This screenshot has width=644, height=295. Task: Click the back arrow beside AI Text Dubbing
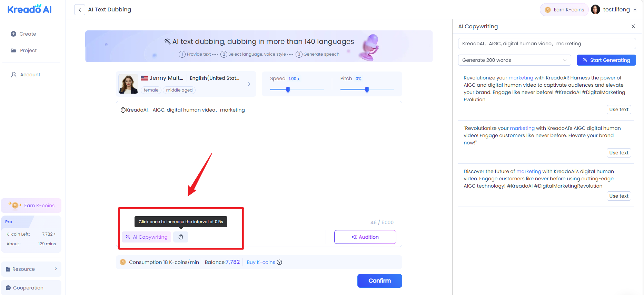[80, 10]
